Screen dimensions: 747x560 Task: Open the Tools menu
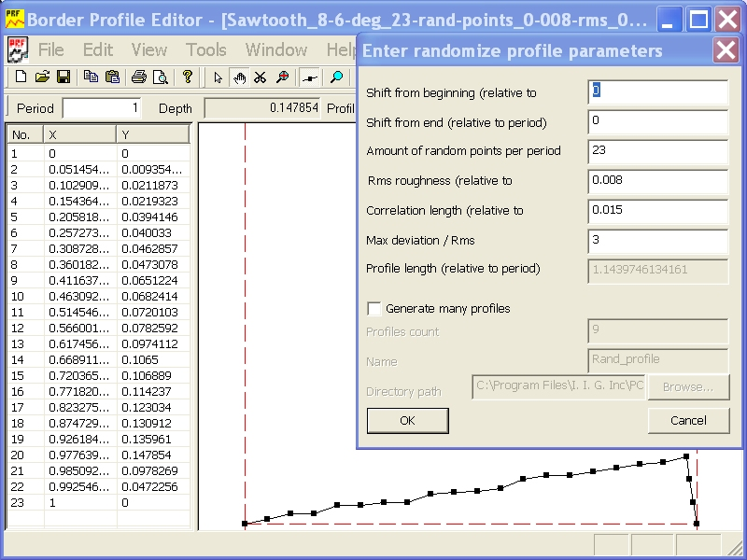click(x=205, y=49)
